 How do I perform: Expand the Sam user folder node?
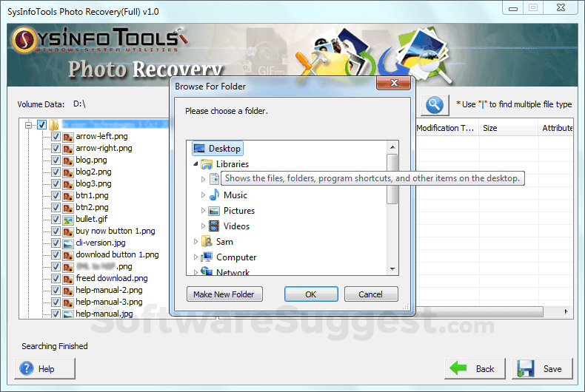click(x=195, y=241)
